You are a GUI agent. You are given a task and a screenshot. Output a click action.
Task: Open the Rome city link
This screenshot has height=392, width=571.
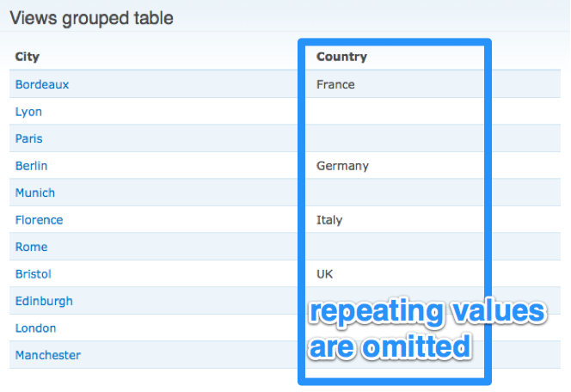pyautogui.click(x=31, y=247)
